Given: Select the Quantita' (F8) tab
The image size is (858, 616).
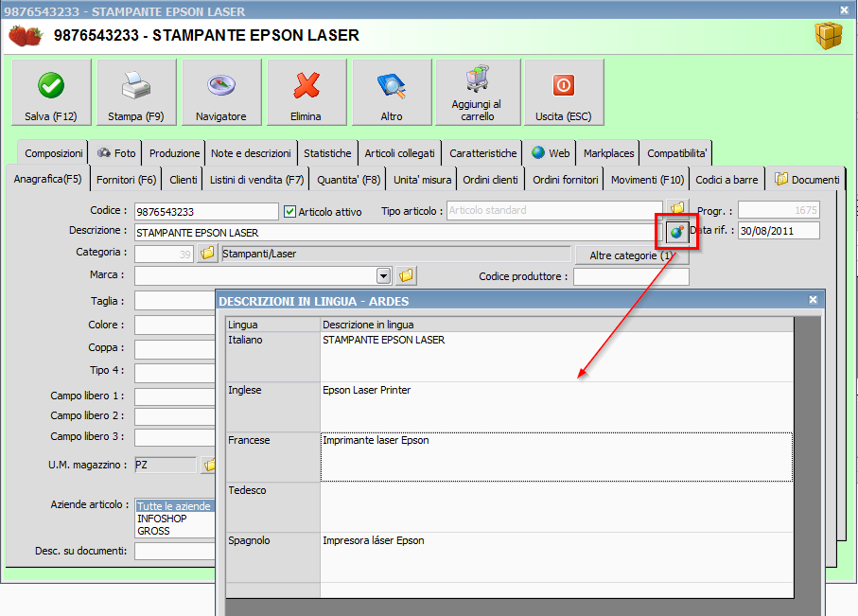Looking at the screenshot, I should tap(348, 180).
